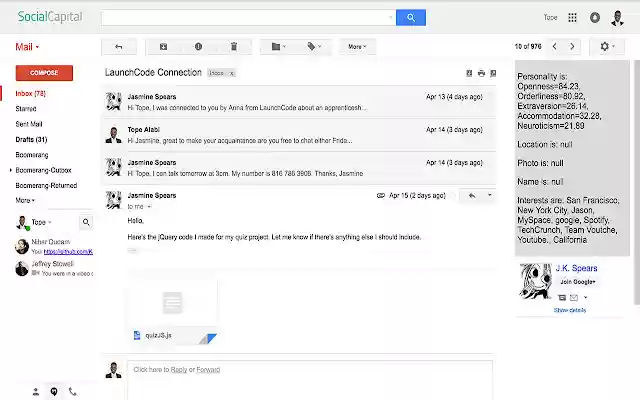Click the SocialCapital logo
The height and width of the screenshot is (400, 640).
coord(50,17)
